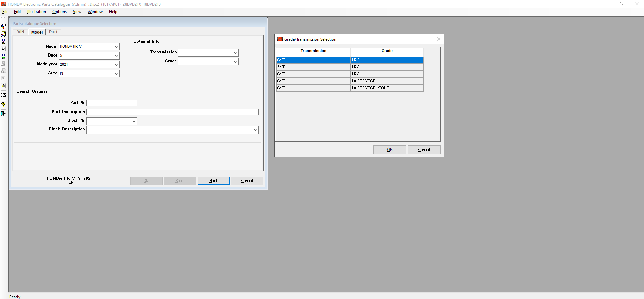Screen dimensions: 644x299
Task: Click Cancel in Grade/Transmission Selection dialog
Action: (x=424, y=150)
